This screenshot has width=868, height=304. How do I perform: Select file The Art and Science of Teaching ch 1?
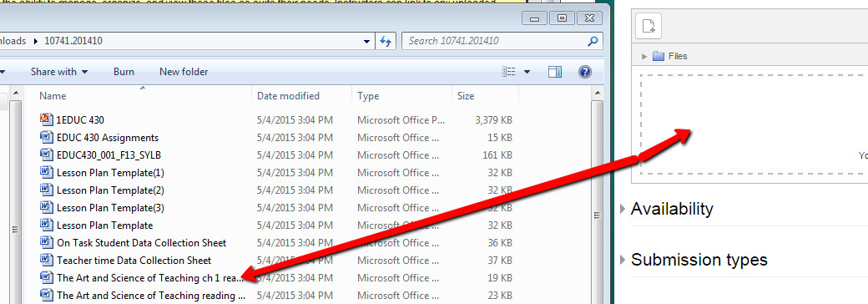[x=150, y=278]
